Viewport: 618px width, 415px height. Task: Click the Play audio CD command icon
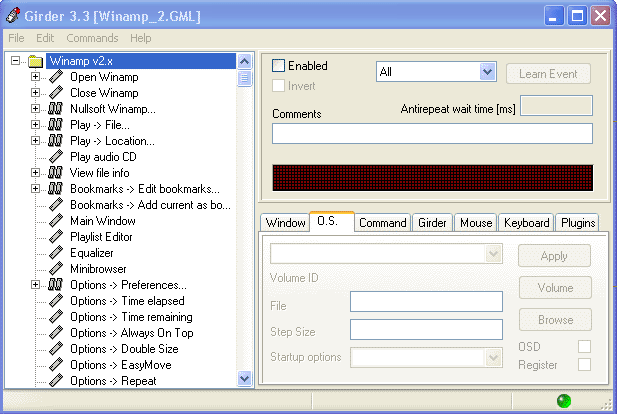pyautogui.click(x=56, y=157)
